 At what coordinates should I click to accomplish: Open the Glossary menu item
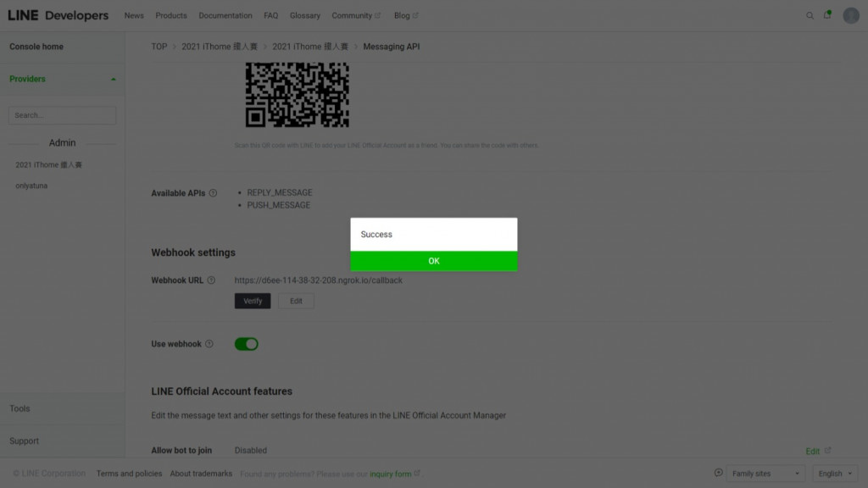pos(305,15)
